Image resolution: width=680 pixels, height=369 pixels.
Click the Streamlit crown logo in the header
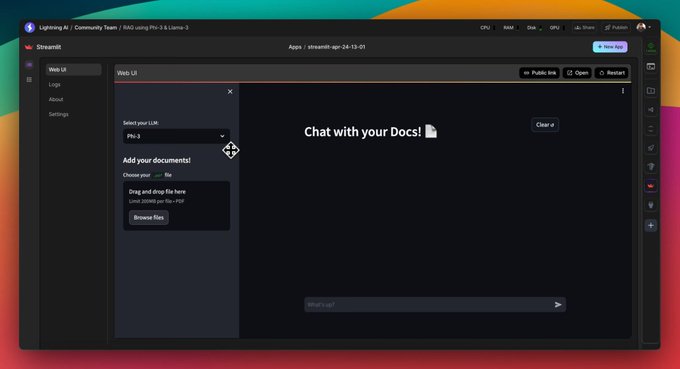(29, 47)
